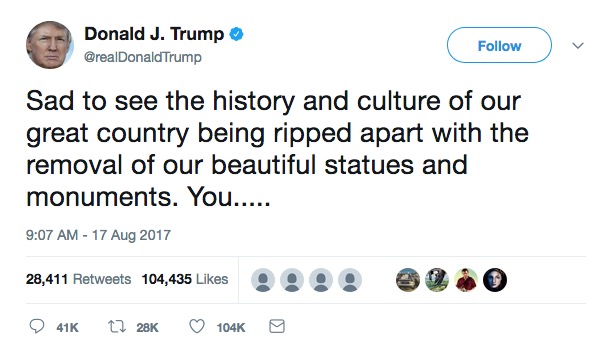
Task: View the 104,435 Likes list
Action: coord(185,279)
